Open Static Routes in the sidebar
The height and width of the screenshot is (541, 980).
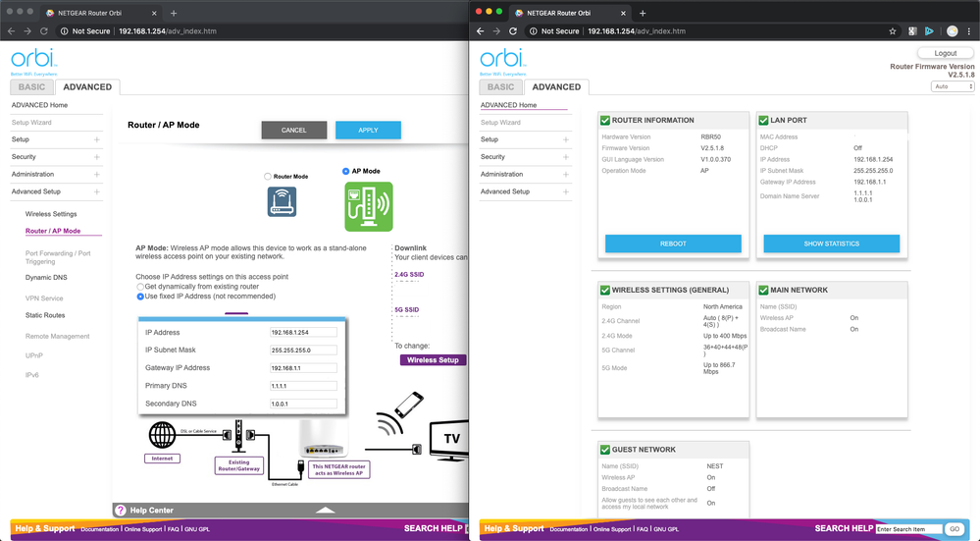point(45,315)
